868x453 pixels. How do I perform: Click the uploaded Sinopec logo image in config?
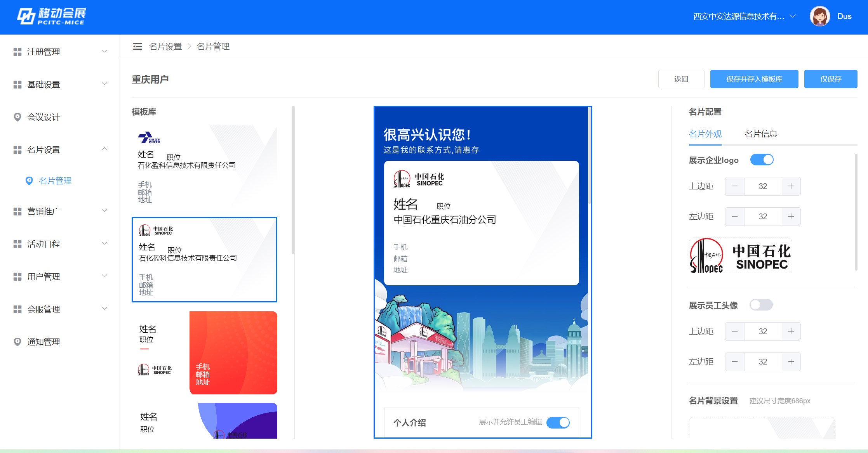740,255
